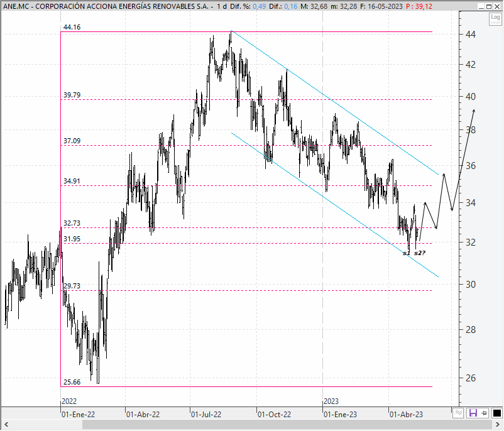Click the '44.16' level label
This screenshot has height=431, width=504.
click(72, 27)
